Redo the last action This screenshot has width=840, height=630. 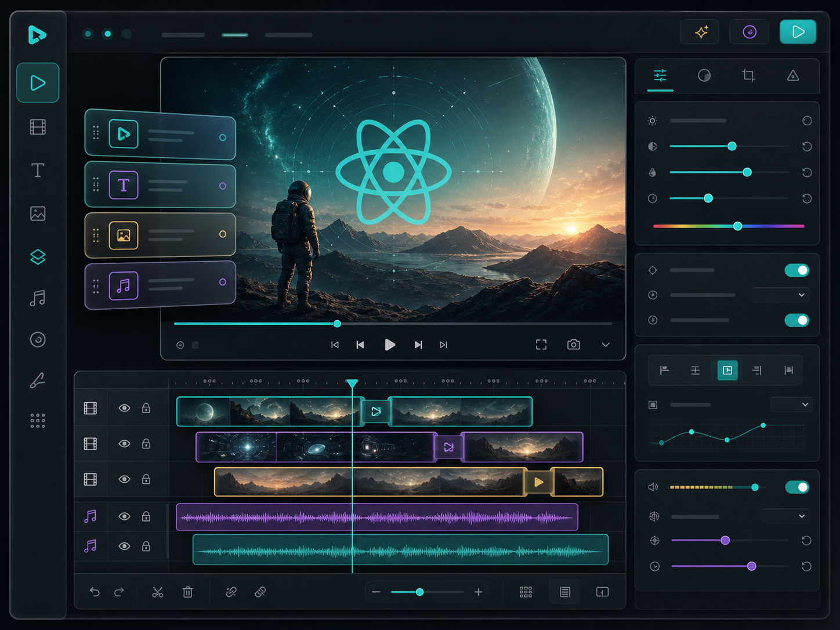[119, 592]
